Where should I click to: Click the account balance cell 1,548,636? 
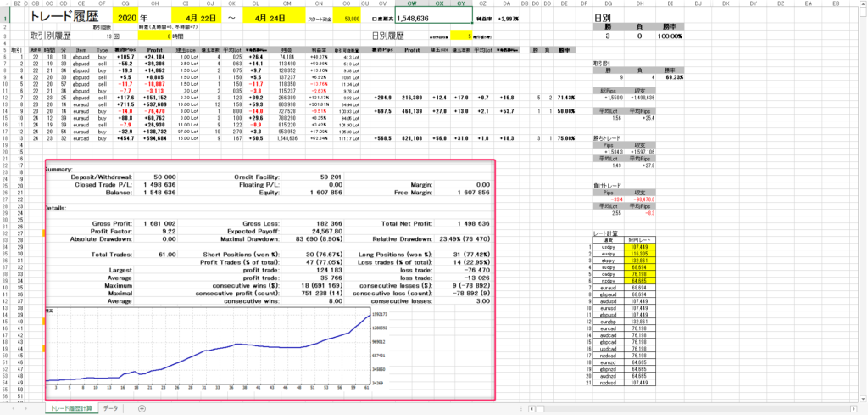point(433,16)
